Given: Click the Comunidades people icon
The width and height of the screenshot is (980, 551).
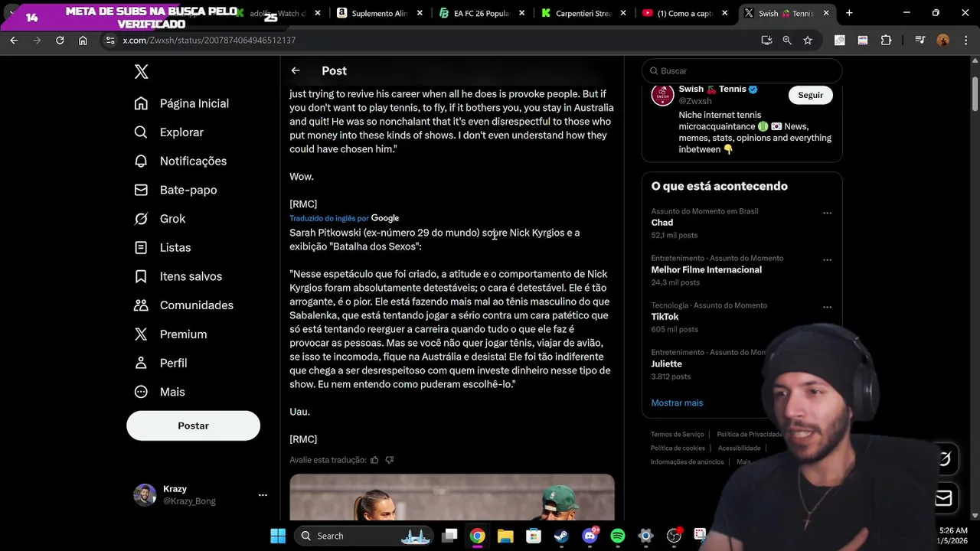Looking at the screenshot, I should point(141,305).
